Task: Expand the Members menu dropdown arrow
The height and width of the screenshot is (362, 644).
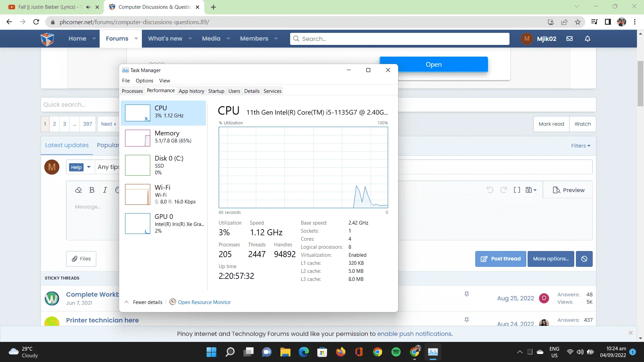Action: pos(276,39)
